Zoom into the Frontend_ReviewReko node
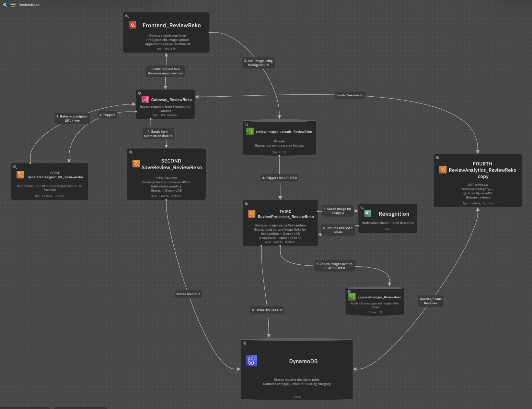The width and height of the screenshot is (532, 409). (127, 16)
